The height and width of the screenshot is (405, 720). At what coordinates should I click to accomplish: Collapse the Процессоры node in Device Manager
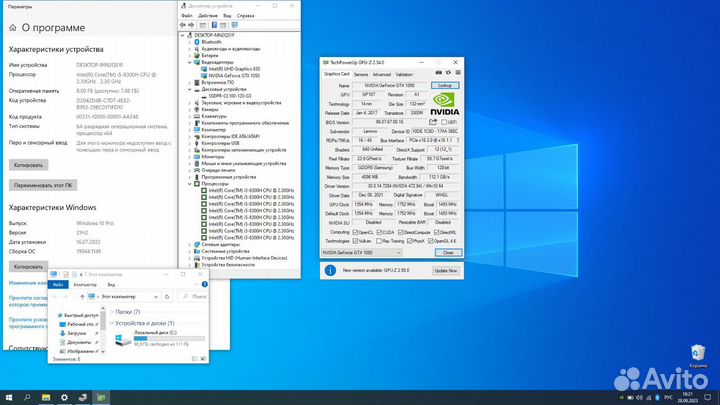pos(190,184)
